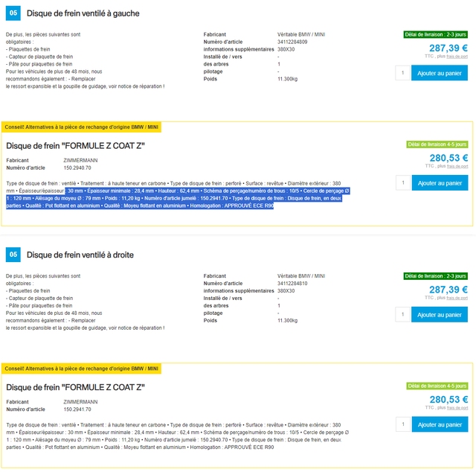476x472 pixels.
Task: Click quantity field for right ventilated disc
Action: (402, 315)
